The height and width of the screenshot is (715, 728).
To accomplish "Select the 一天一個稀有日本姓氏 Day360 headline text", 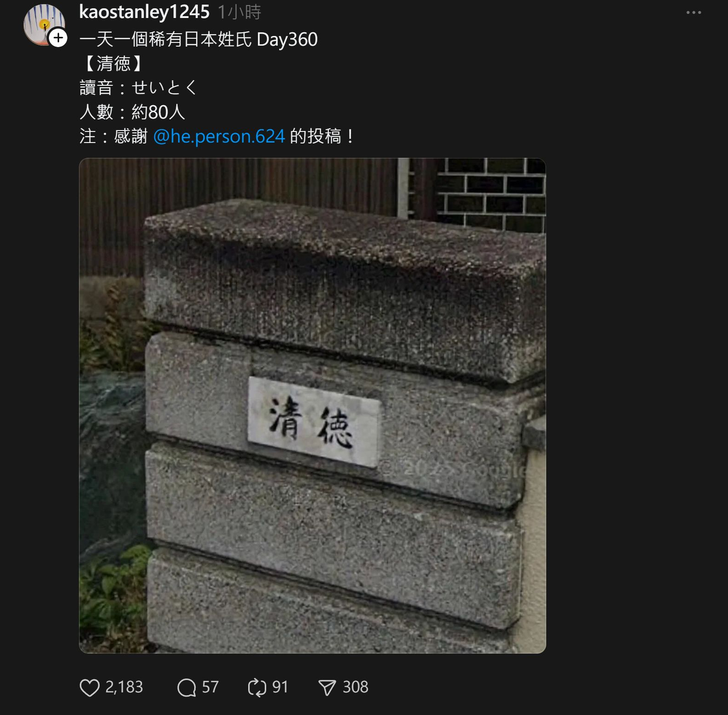I will 198,39.
